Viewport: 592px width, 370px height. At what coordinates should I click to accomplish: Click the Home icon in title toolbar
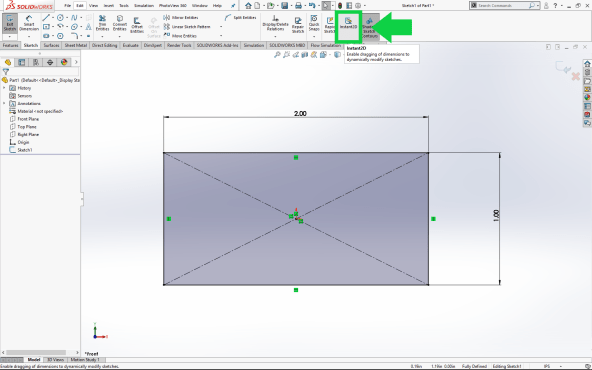point(248,6)
